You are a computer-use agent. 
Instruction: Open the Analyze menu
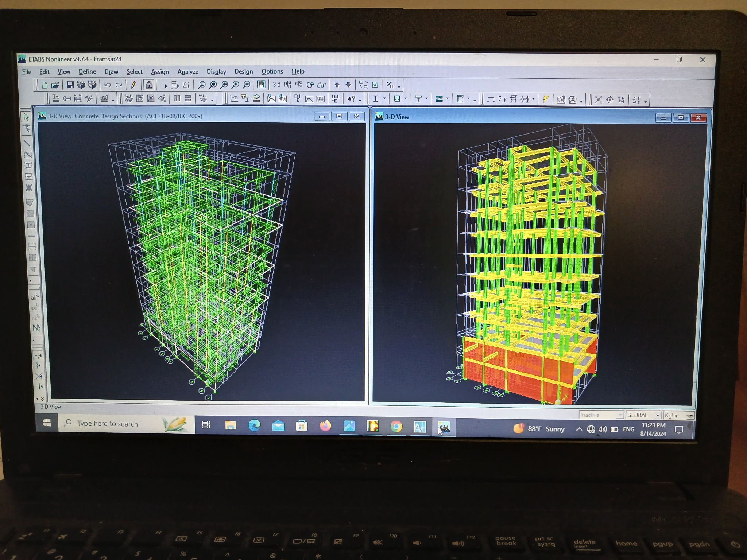[187, 72]
